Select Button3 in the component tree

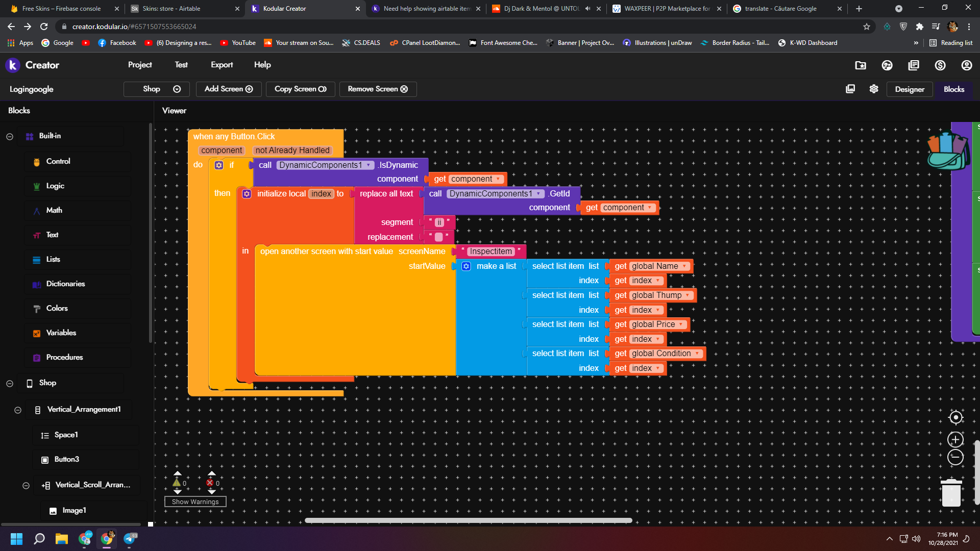point(66,459)
